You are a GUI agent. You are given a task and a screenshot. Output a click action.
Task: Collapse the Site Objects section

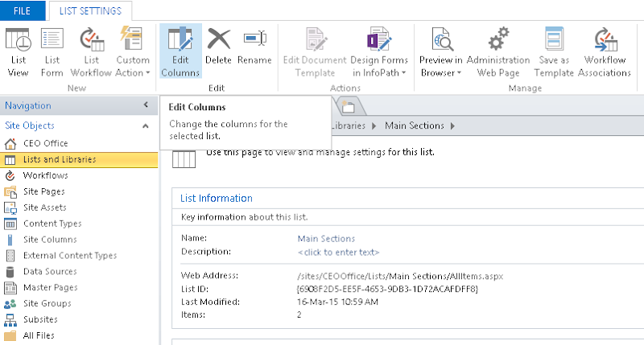coord(145,126)
